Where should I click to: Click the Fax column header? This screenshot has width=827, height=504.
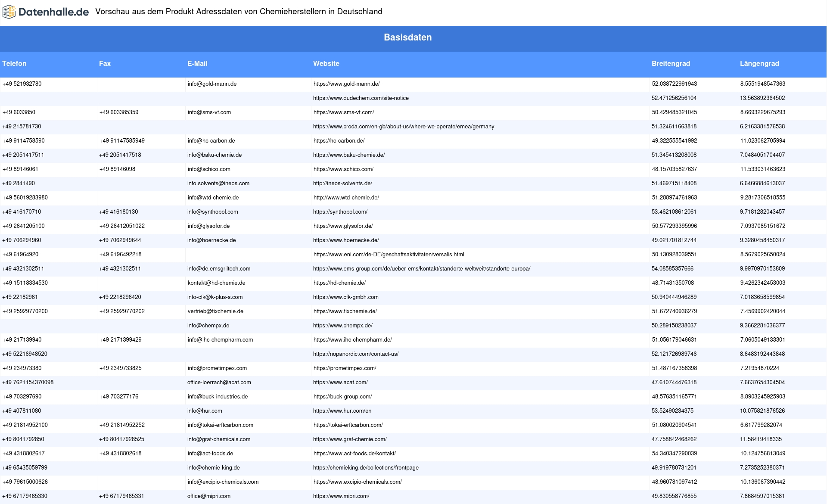pos(105,63)
